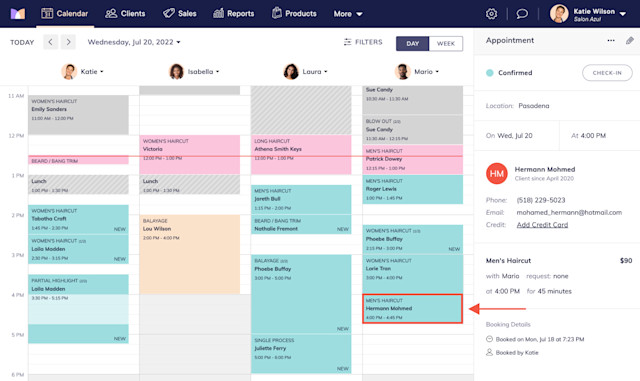The width and height of the screenshot is (640, 381).
Task: Click the Check-In button
Action: coord(607,73)
